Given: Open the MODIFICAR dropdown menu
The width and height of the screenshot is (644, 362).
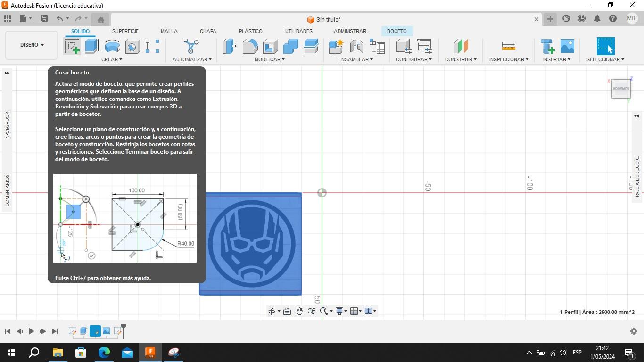Looking at the screenshot, I should [x=270, y=59].
